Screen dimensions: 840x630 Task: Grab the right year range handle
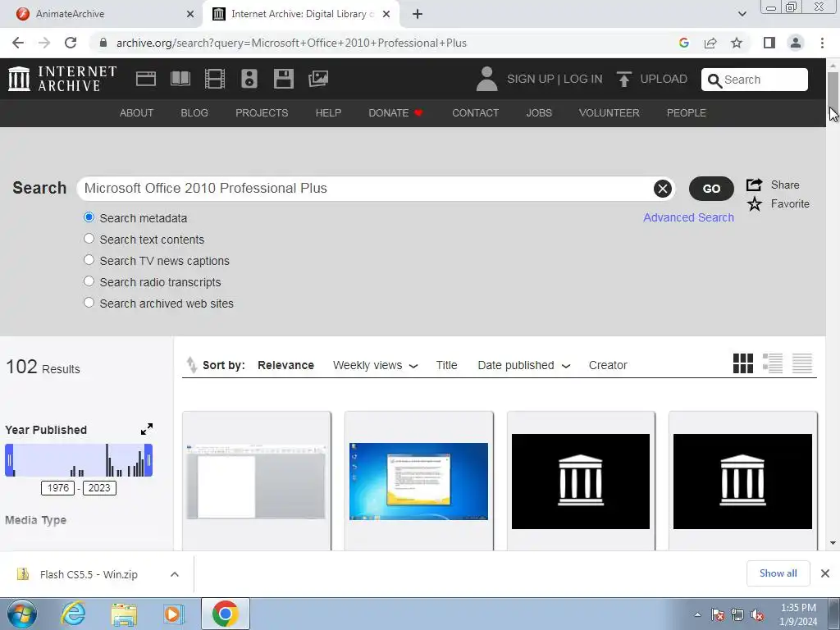[148, 460]
